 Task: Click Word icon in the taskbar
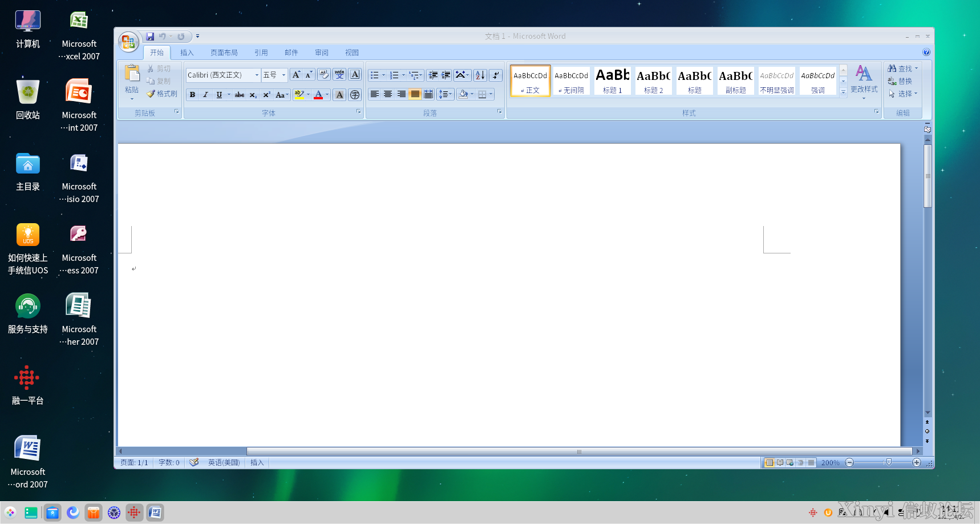(155, 513)
